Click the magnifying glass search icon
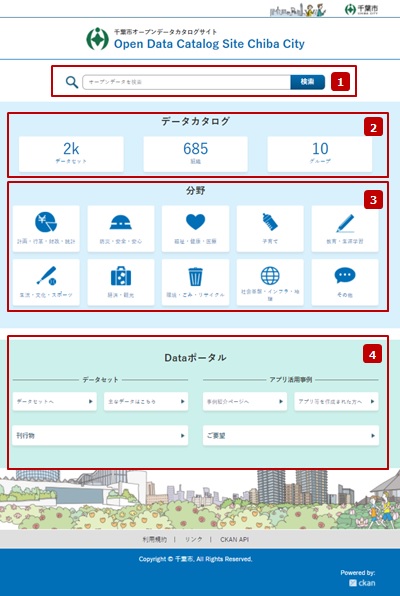400x596 pixels. 72,82
